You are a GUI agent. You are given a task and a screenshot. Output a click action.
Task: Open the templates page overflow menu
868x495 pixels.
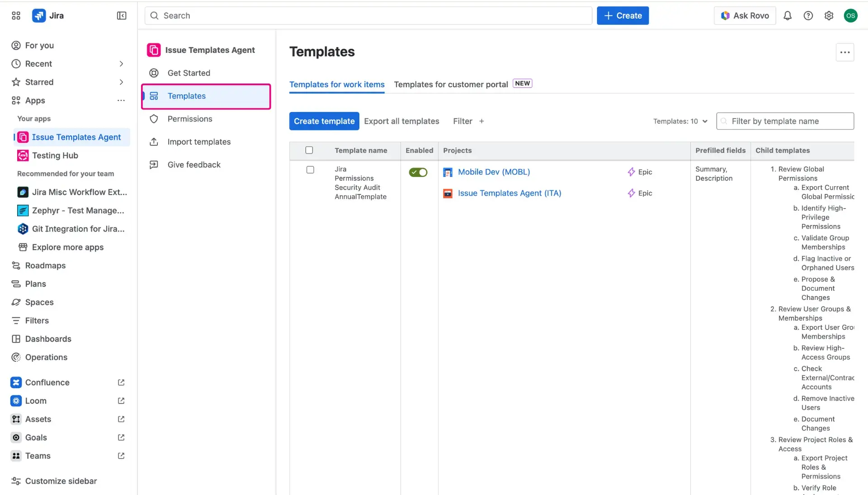point(844,52)
